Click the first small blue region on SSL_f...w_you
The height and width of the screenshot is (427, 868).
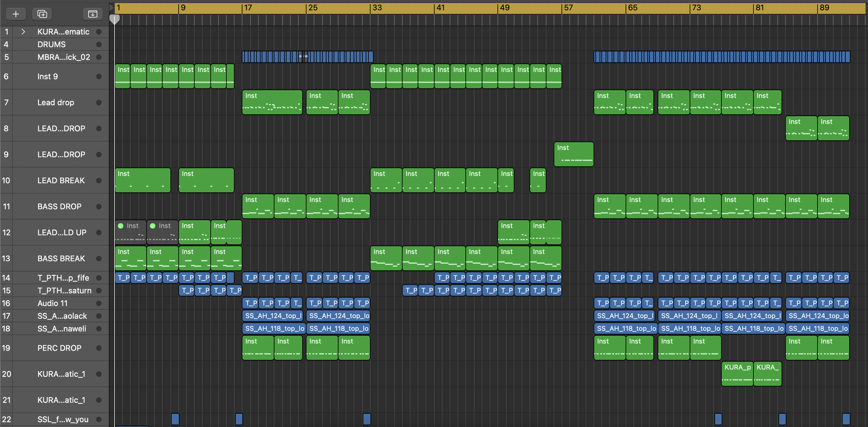[x=175, y=419]
